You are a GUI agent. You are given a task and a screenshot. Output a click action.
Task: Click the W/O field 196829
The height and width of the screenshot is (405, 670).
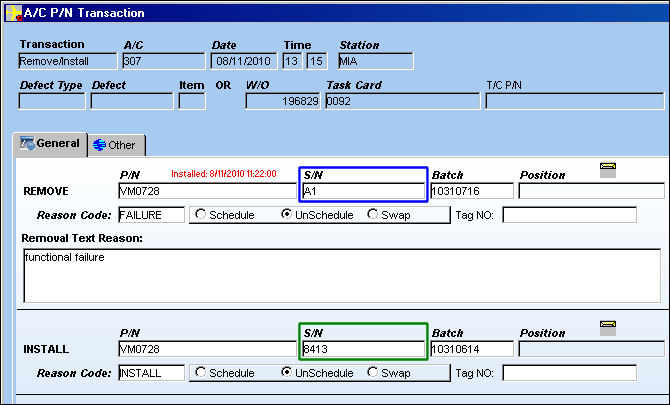[x=283, y=101]
